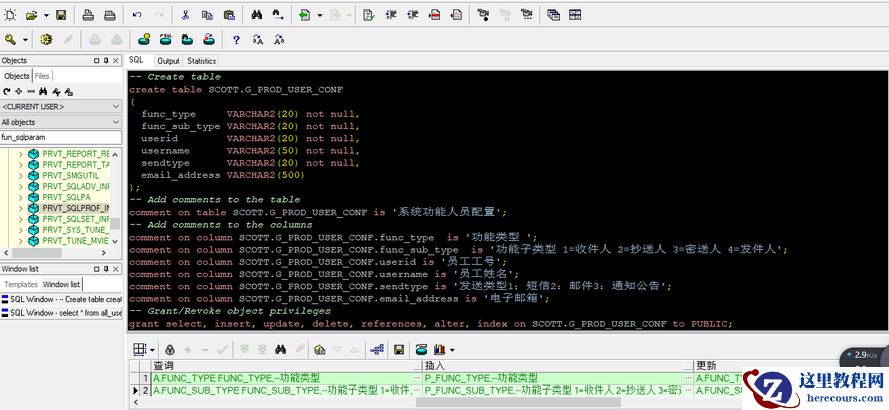Click the Print icon

88,15
